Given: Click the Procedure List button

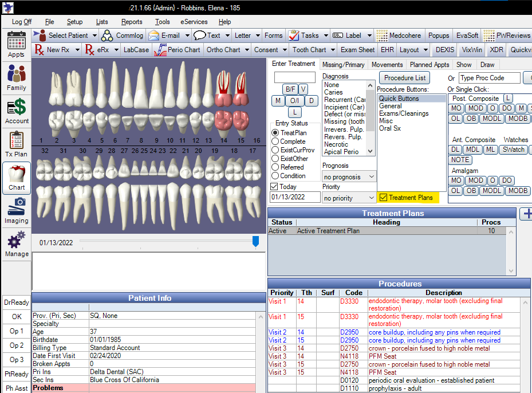Looking at the screenshot, I should 405,78.
